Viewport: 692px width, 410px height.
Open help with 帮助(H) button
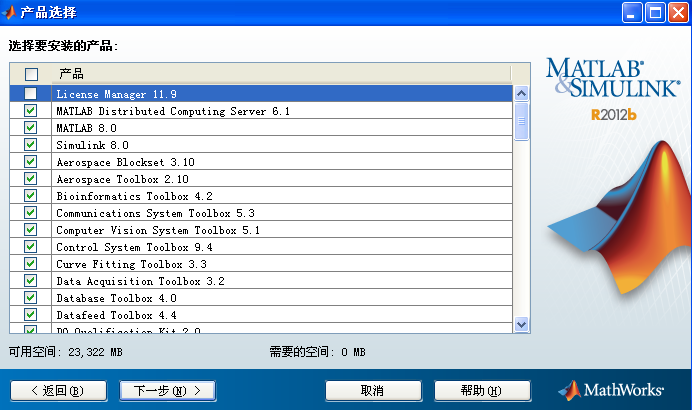[x=482, y=391]
